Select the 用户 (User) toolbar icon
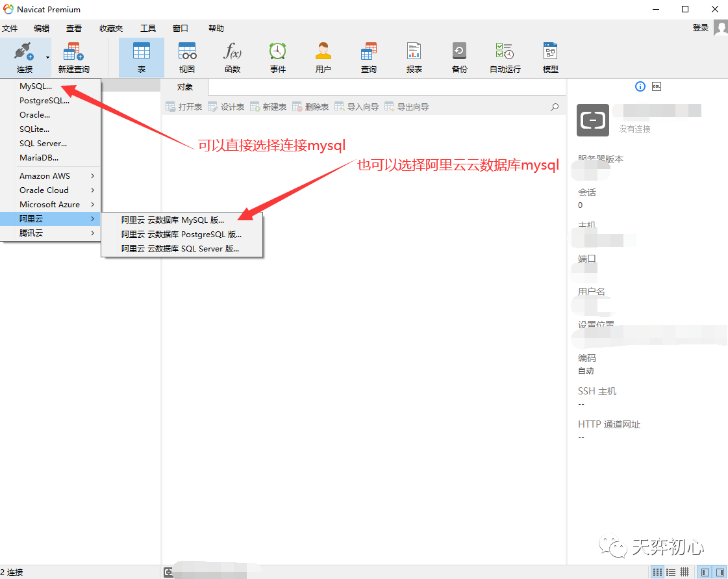The width and height of the screenshot is (728, 579). point(323,58)
